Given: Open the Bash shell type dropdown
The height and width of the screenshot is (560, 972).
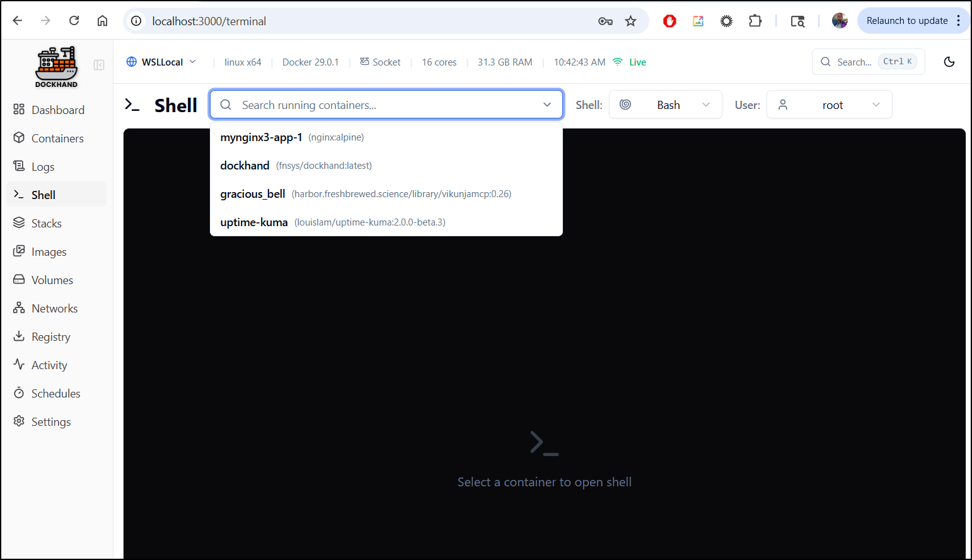Looking at the screenshot, I should click(x=665, y=105).
